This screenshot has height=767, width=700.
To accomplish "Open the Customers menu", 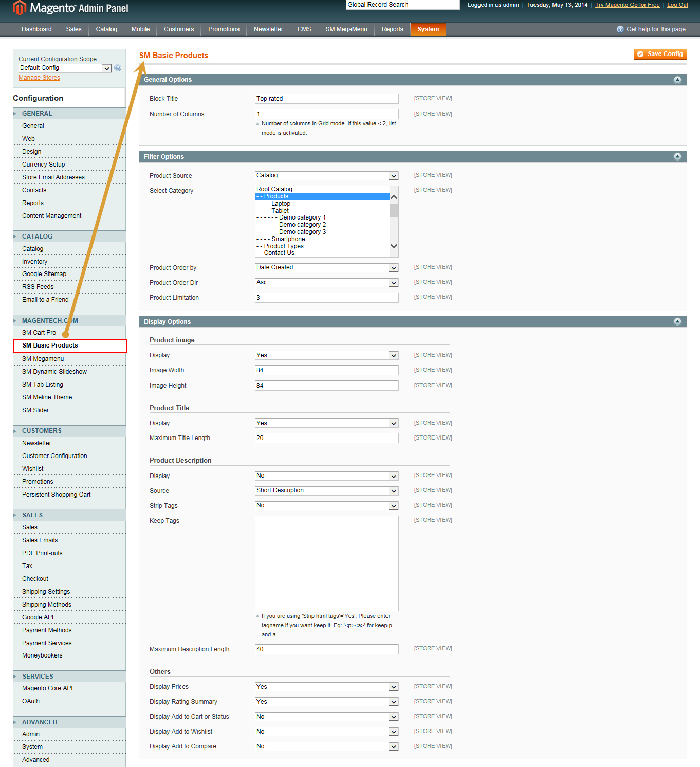I will coord(179,29).
